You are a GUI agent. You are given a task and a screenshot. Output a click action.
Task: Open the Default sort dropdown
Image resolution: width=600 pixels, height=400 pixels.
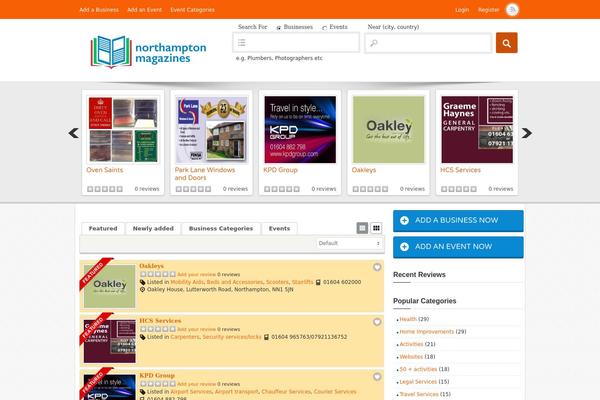349,243
